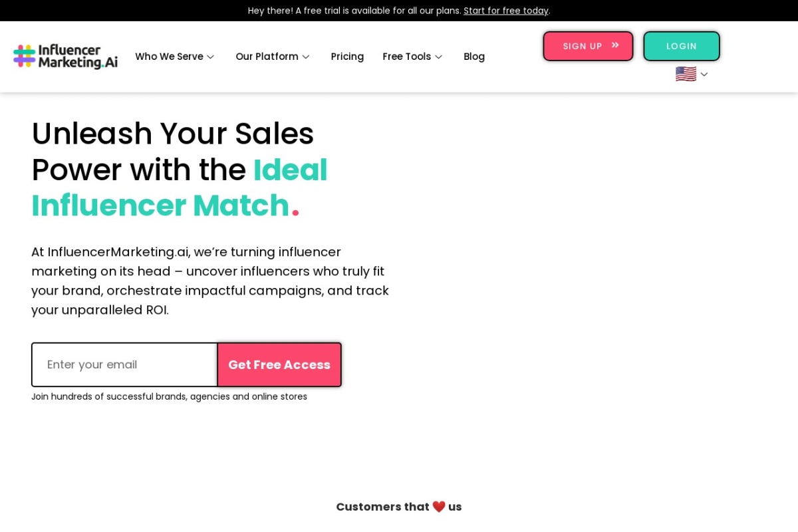Open the Free Tools dropdown menu

(x=406, y=57)
